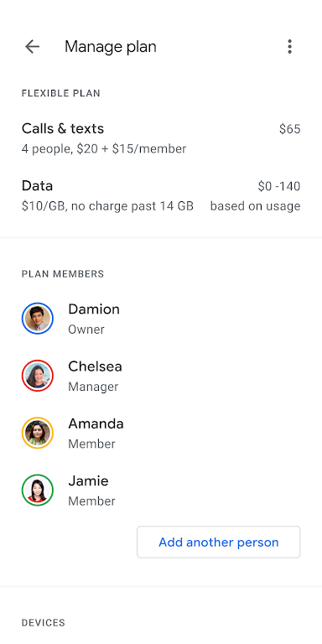
Task: Select Amanda's member entry
Action: pos(161,433)
